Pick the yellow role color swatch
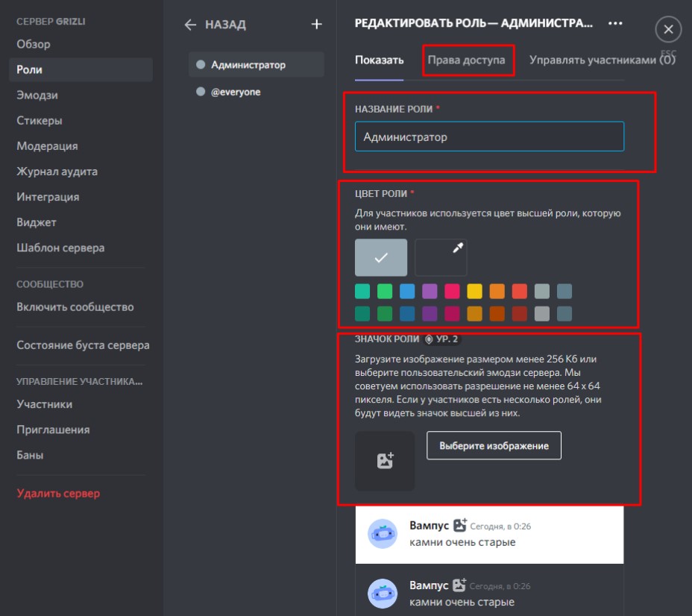This screenshot has width=692, height=616. tap(474, 291)
